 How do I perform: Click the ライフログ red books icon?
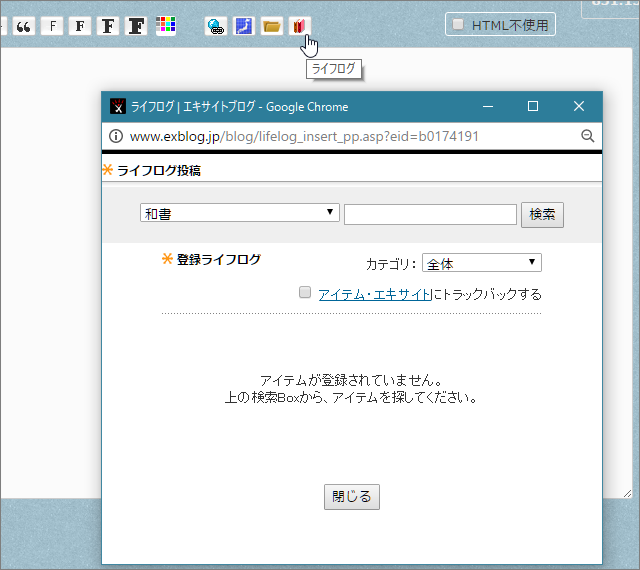click(300, 26)
